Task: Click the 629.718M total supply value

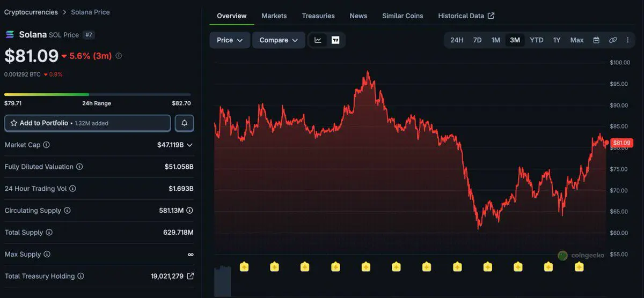Action: [179, 233]
